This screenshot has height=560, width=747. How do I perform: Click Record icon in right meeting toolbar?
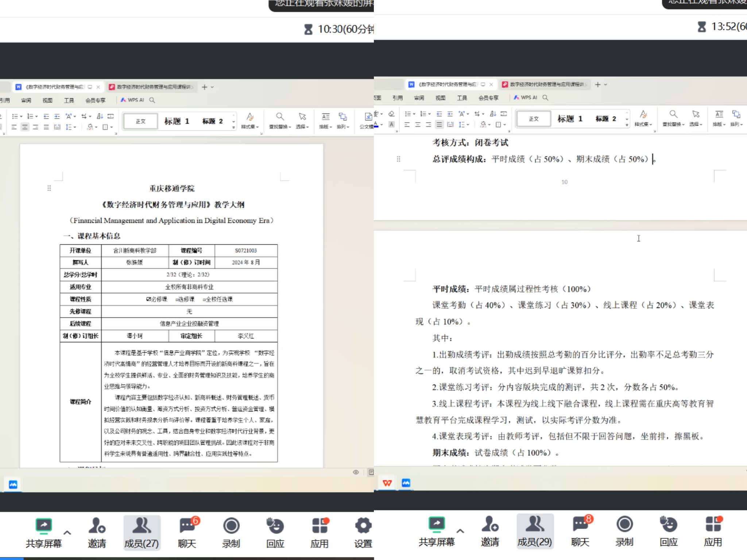coord(624,524)
